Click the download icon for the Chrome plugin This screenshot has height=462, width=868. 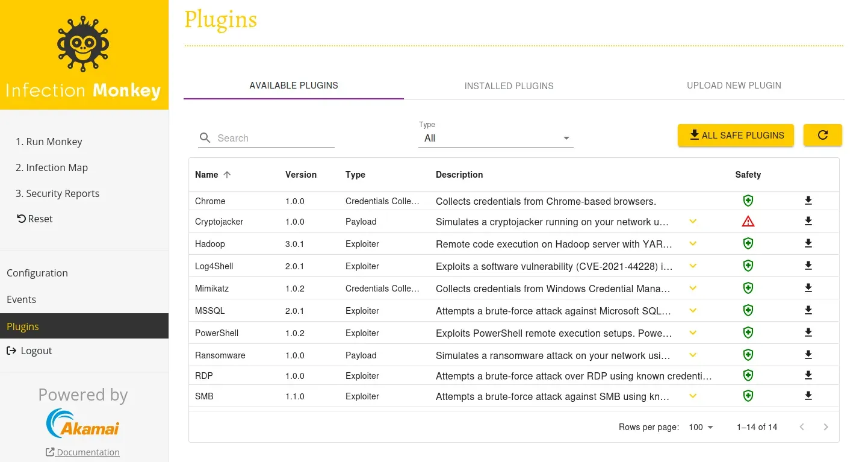[808, 199]
